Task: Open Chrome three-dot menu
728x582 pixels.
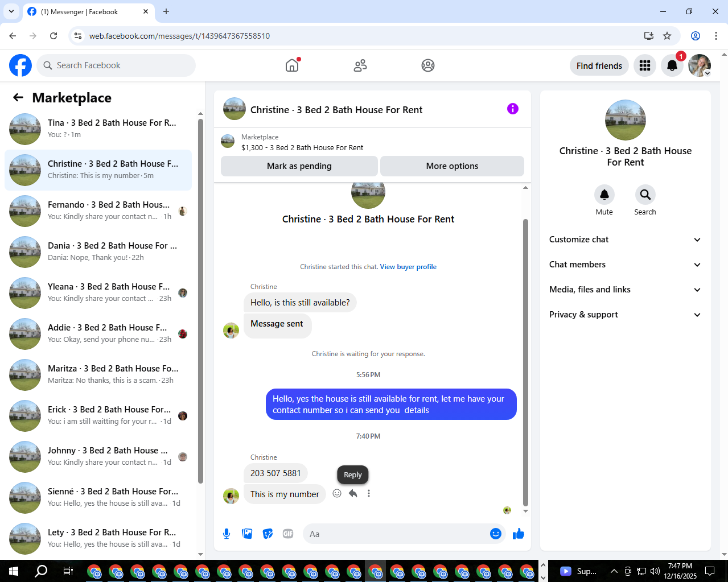Action: pyautogui.click(x=716, y=36)
